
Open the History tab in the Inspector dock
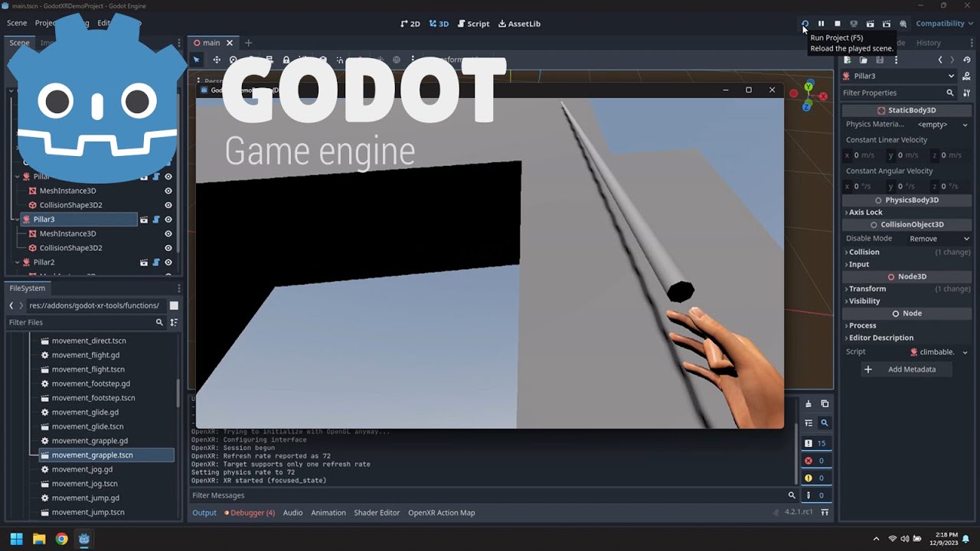point(929,43)
